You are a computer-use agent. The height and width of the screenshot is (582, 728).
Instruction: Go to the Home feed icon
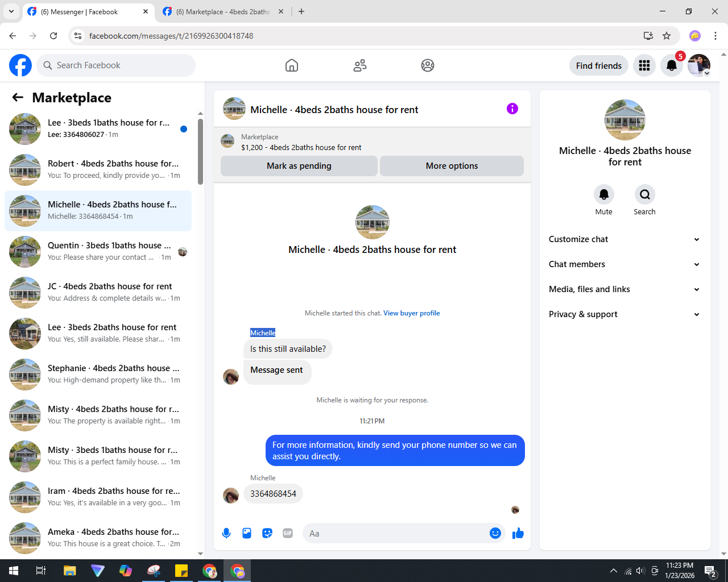click(292, 65)
